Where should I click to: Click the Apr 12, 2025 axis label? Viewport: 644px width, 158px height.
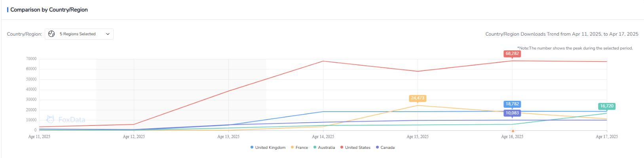134,137
